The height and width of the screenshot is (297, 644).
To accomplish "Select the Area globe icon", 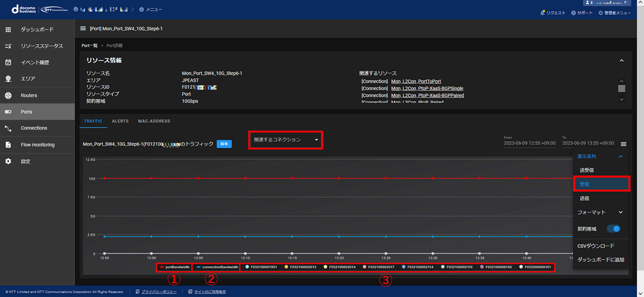I will (8, 79).
